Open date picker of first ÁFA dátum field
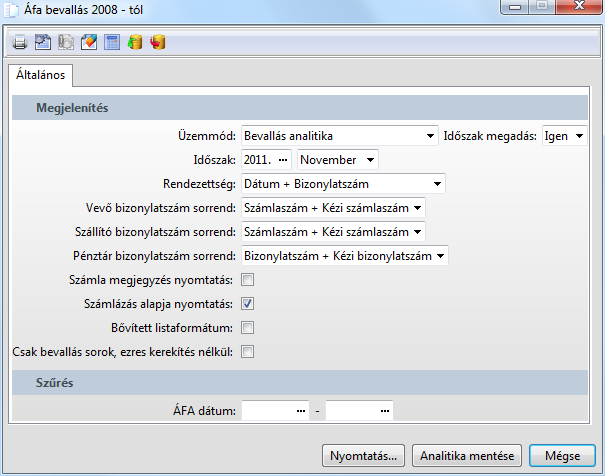The width and height of the screenshot is (605, 476). (x=301, y=411)
